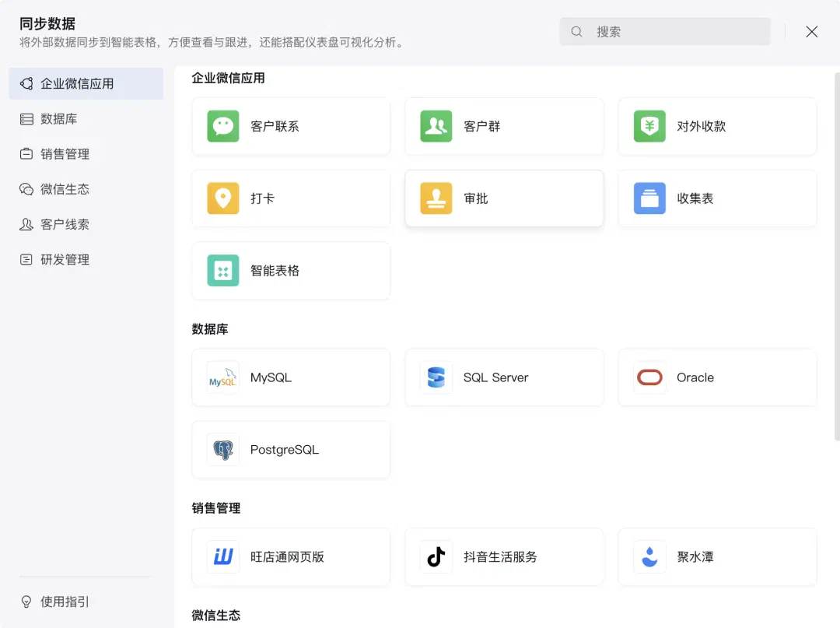Go to 微信生态 category
840x628 pixels.
(86, 189)
